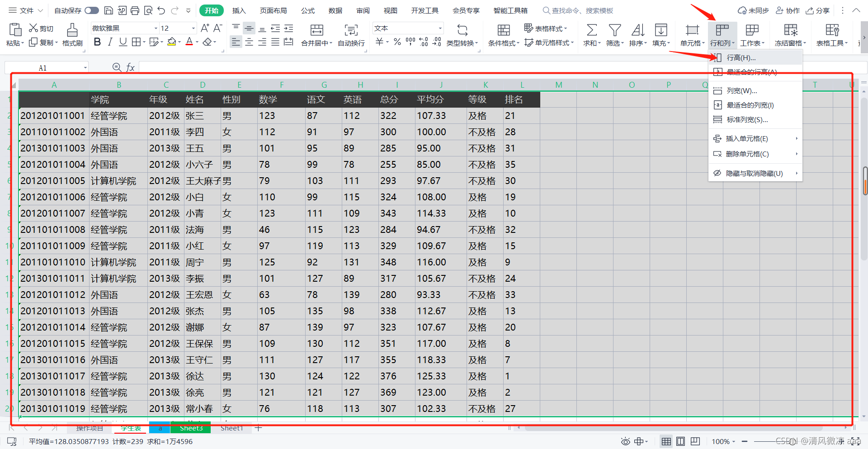
Task: Apply Italic formatting
Action: [110, 42]
